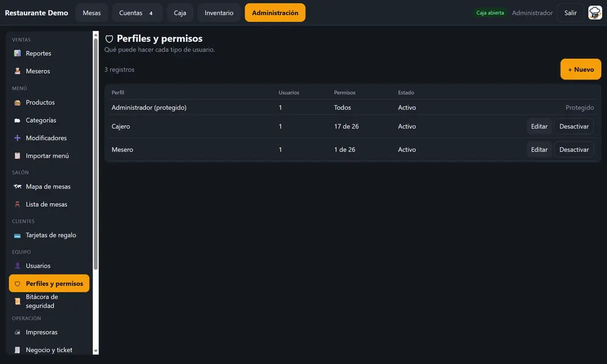Switch to the Mesas tab
The image size is (607, 364).
92,13
